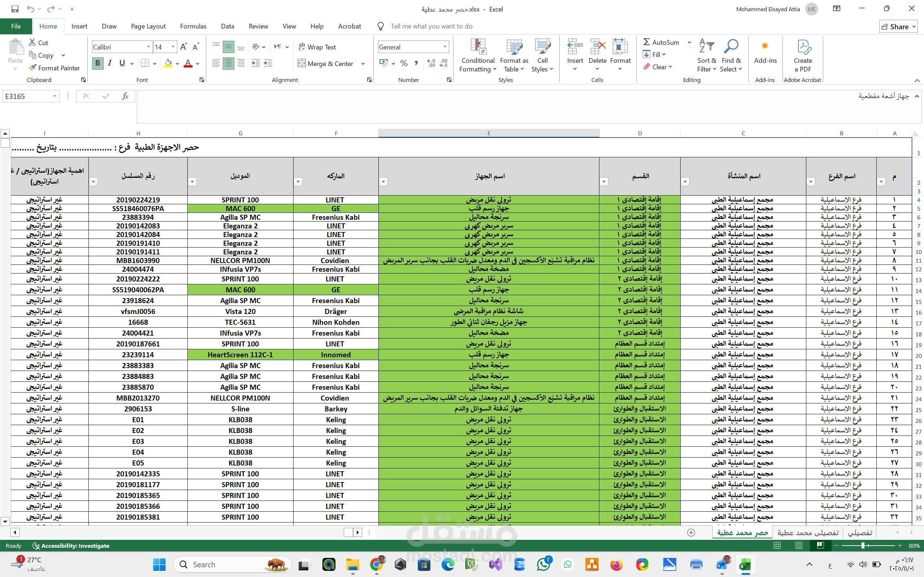Open filter dropdown for اسم الجهاز column
924x577 pixels.
383,182
